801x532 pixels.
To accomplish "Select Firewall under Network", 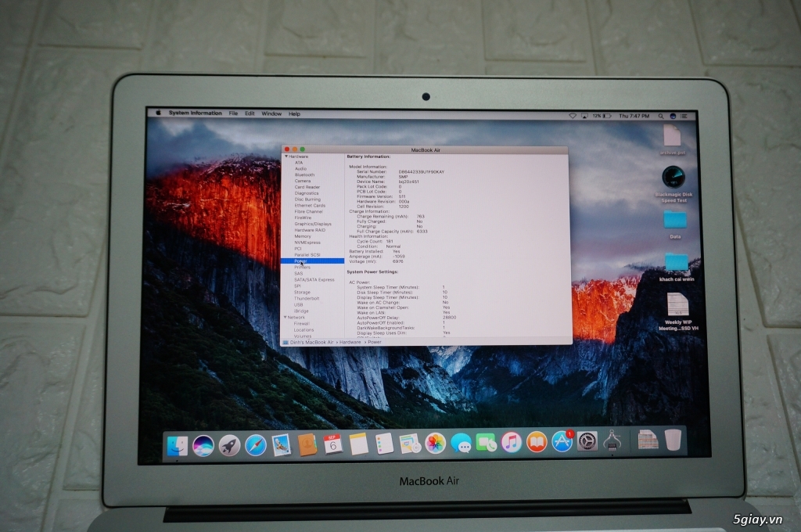I will click(x=301, y=323).
